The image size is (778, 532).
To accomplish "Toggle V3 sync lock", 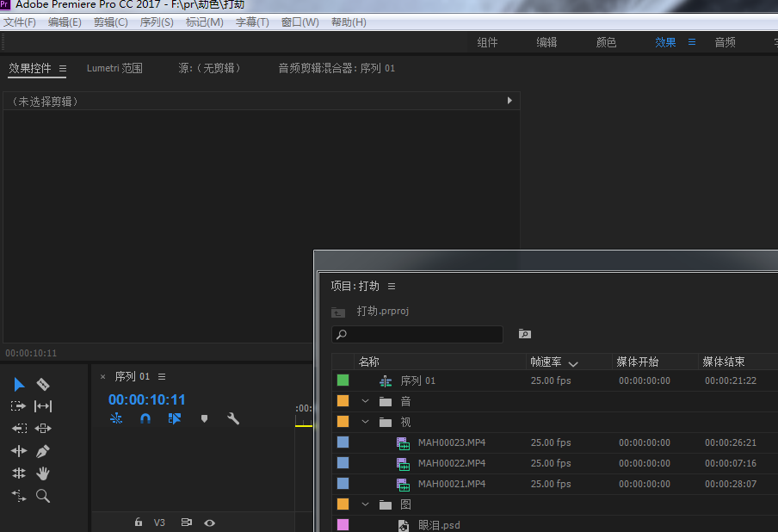I will click(186, 522).
